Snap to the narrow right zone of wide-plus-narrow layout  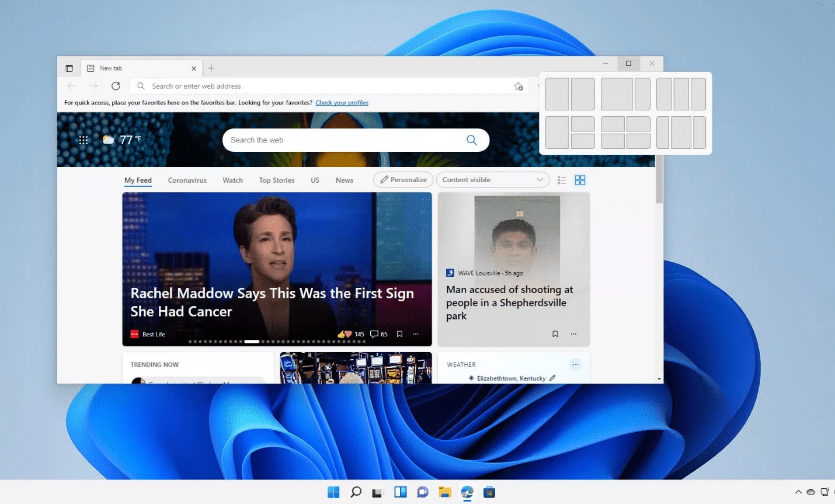click(642, 94)
